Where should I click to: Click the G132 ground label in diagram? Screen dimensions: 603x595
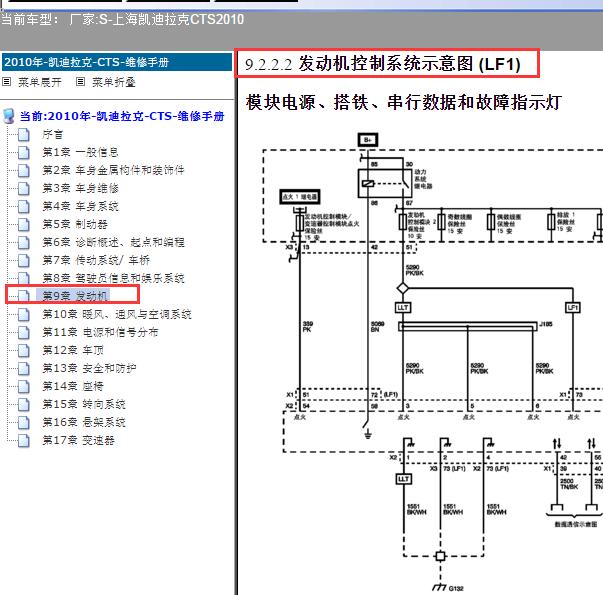[456, 588]
